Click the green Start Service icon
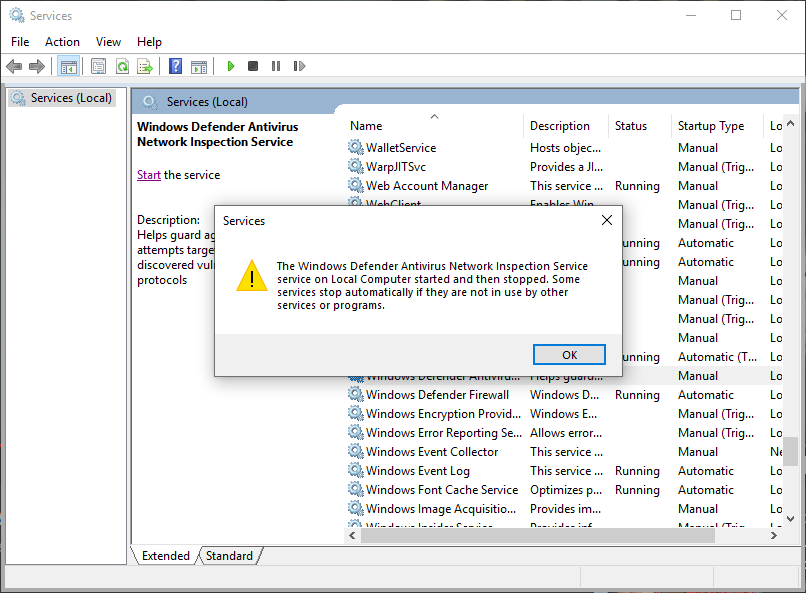Viewport: 806px width, 593px height. click(x=231, y=66)
